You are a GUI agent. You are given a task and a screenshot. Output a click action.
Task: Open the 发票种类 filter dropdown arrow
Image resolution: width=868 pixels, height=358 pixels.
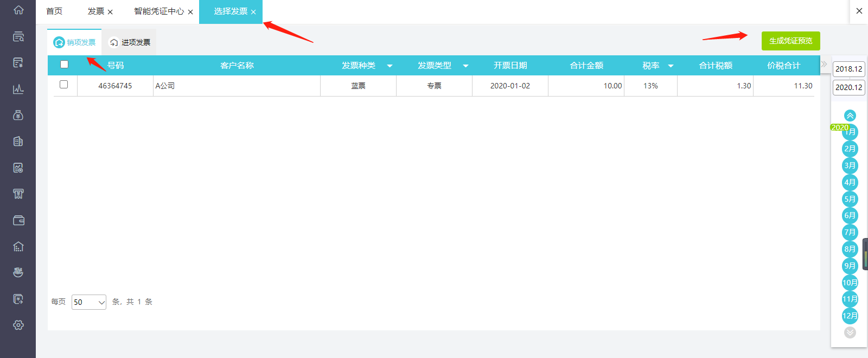point(390,66)
